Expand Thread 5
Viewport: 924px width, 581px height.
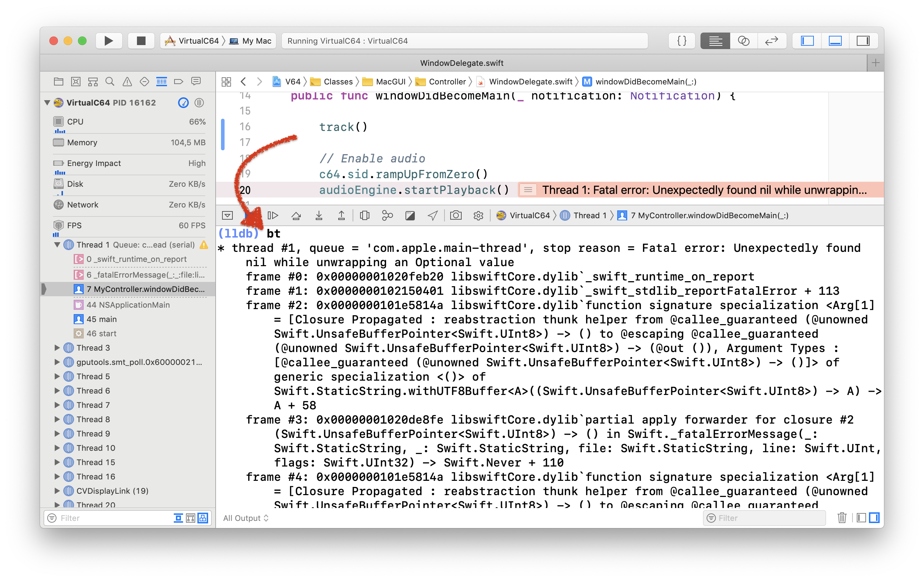(57, 376)
